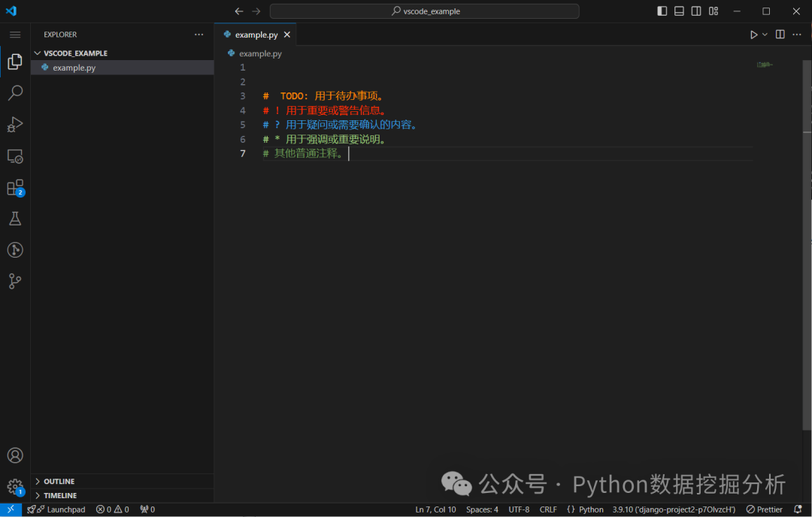
Task: Change CRLF end of line sequence
Action: [548, 509]
